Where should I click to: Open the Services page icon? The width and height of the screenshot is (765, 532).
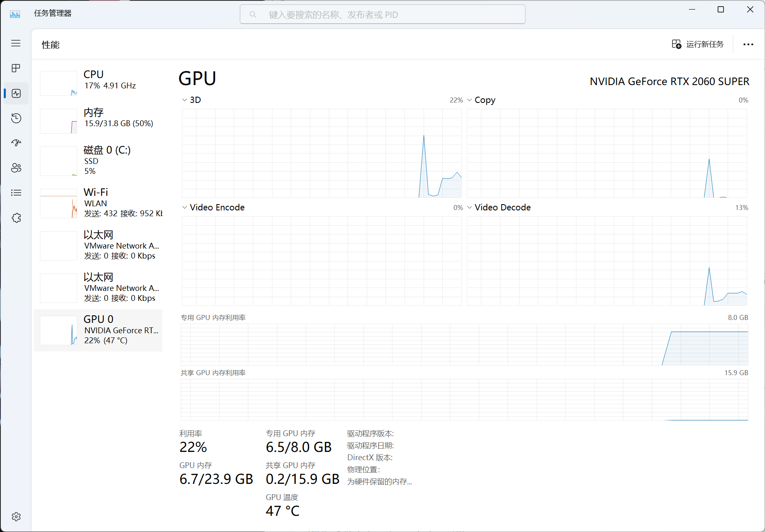16,218
